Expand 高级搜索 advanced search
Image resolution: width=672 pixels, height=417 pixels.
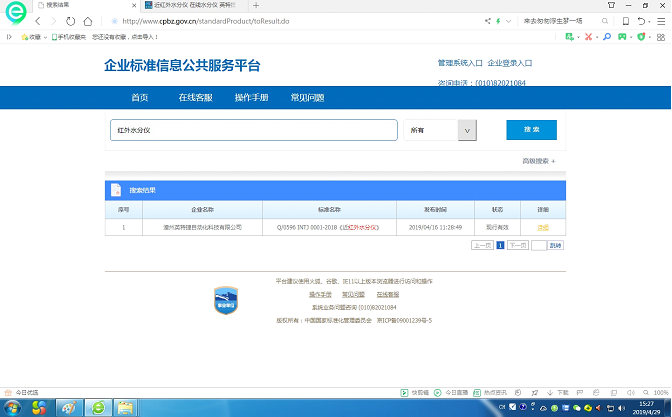537,161
